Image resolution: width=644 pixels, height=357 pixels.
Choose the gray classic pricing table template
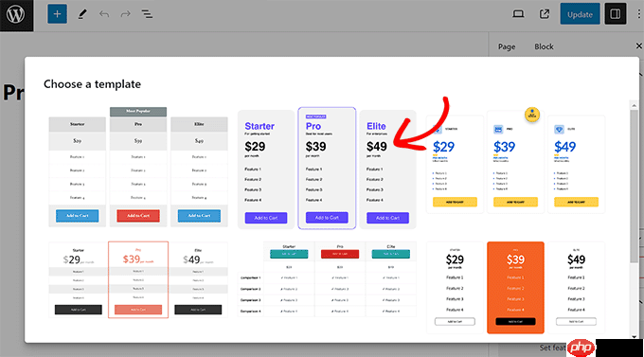(x=138, y=167)
